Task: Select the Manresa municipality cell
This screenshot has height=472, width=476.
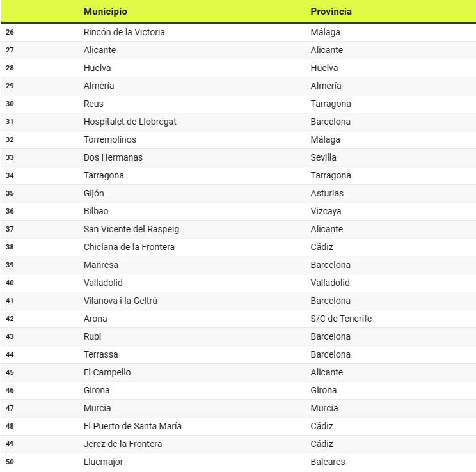Action: click(101, 265)
